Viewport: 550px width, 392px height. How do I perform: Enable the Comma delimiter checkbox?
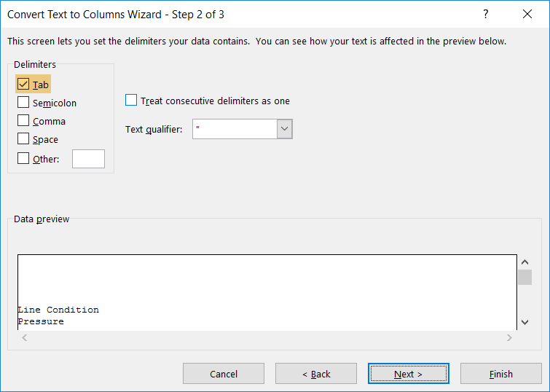[23, 120]
